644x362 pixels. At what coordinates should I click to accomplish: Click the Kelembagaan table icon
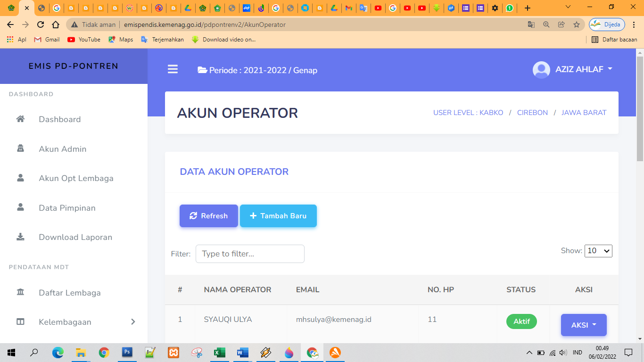pos(20,321)
